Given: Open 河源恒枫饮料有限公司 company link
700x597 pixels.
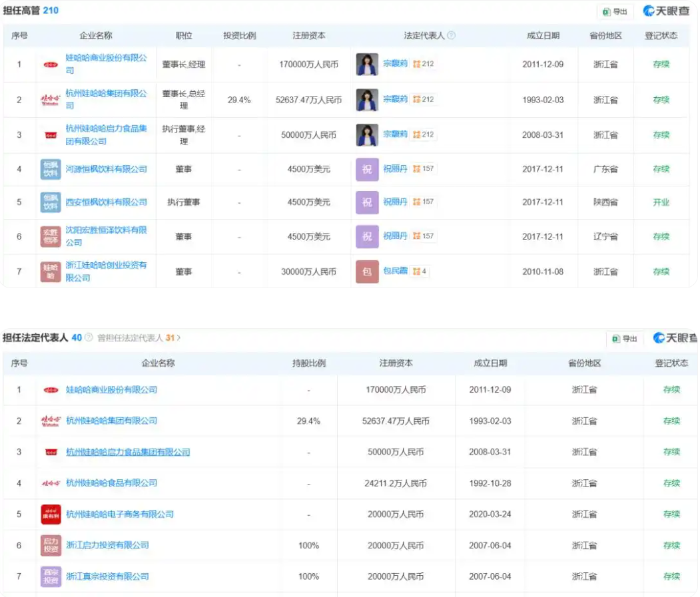Looking at the screenshot, I should click(107, 169).
